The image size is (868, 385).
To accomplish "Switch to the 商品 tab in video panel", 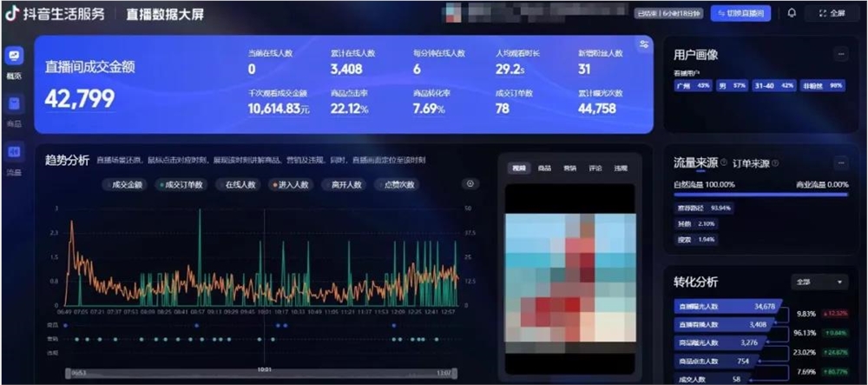I will [x=544, y=169].
